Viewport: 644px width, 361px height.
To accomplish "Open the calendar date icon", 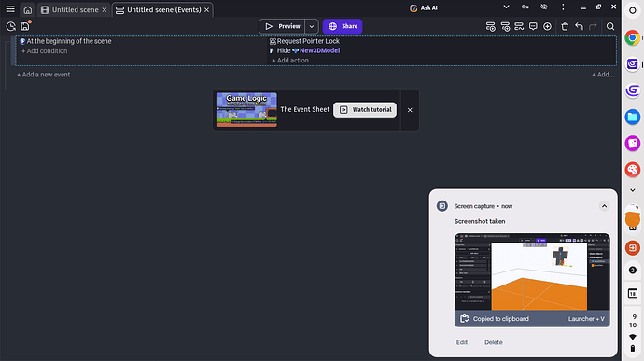I will (x=633, y=293).
